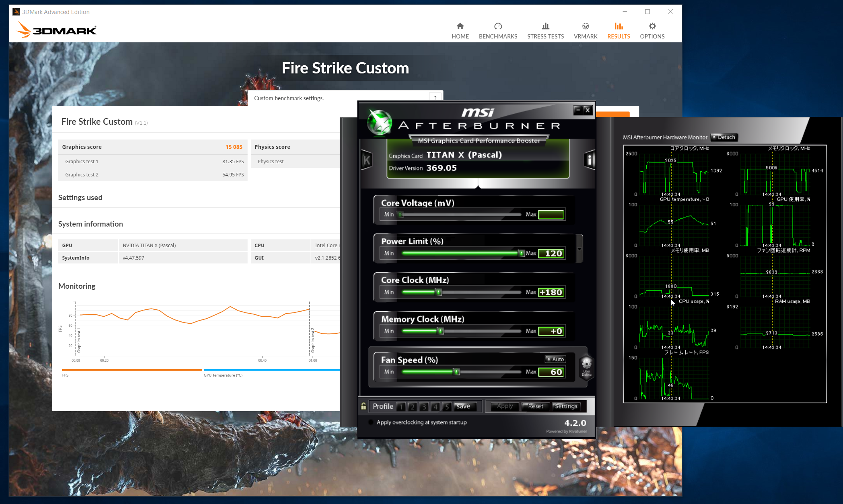Click the memory clock MHz graph
This screenshot has width=843, height=504.
point(775,173)
